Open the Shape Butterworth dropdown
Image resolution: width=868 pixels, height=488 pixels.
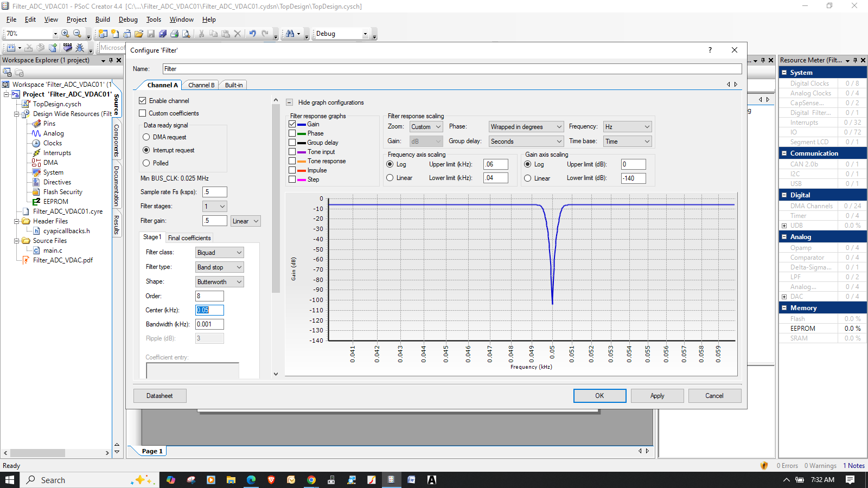220,282
